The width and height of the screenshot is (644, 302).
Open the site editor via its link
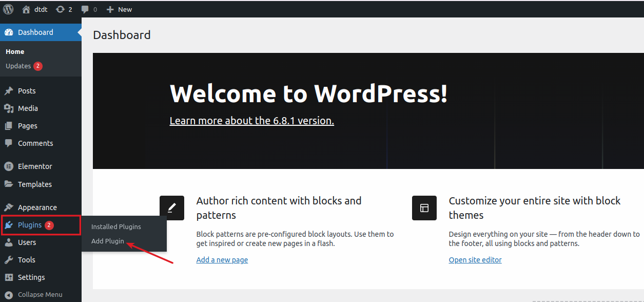(x=475, y=259)
